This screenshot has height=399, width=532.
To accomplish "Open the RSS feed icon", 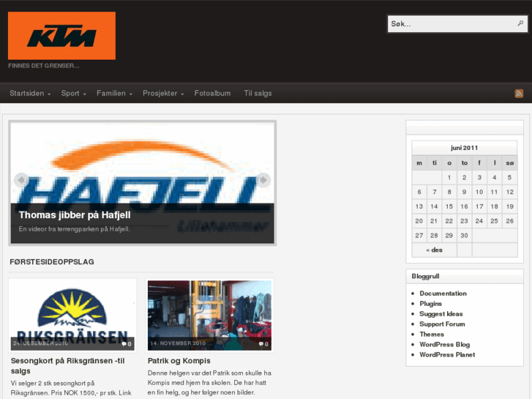I will (519, 94).
